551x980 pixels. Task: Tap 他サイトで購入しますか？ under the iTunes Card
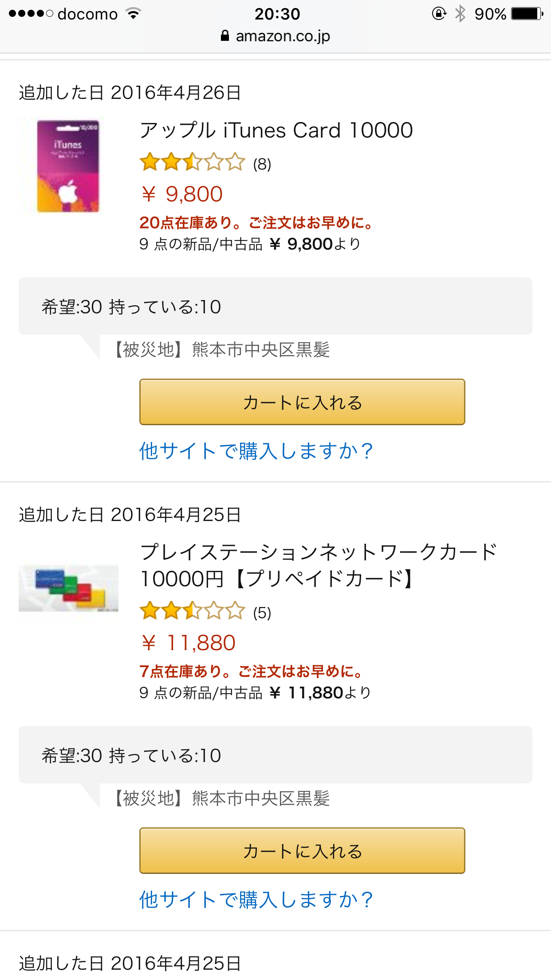pos(256,451)
